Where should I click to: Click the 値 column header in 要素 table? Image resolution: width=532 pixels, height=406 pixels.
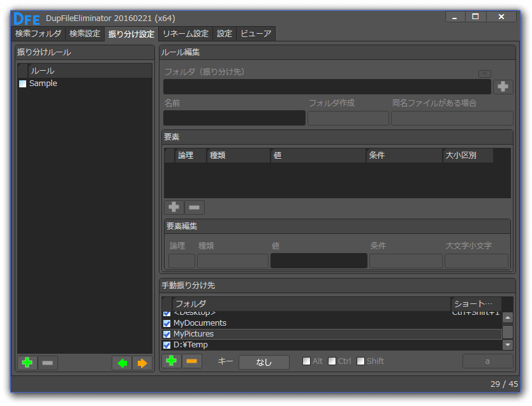pos(318,156)
